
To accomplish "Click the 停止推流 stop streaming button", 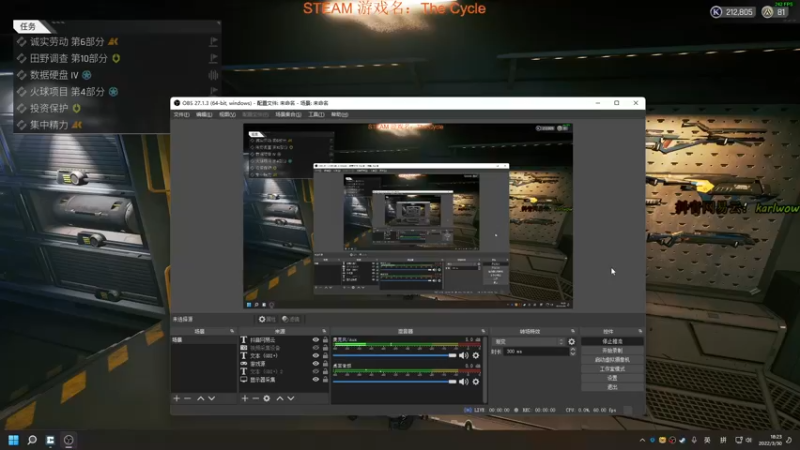I will pyautogui.click(x=612, y=341).
